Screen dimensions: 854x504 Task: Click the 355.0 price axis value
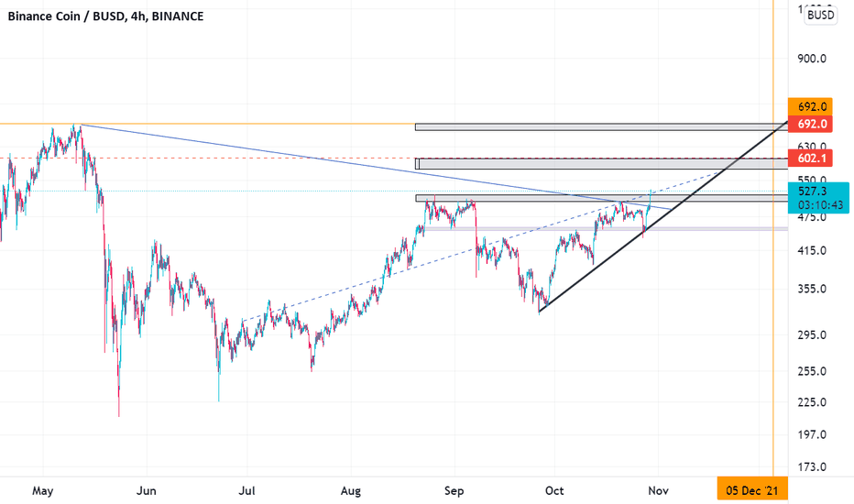(812, 289)
